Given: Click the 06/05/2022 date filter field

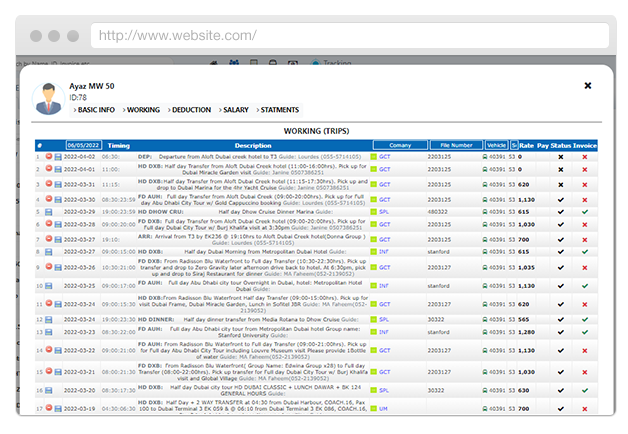Looking at the screenshot, I should [x=83, y=145].
